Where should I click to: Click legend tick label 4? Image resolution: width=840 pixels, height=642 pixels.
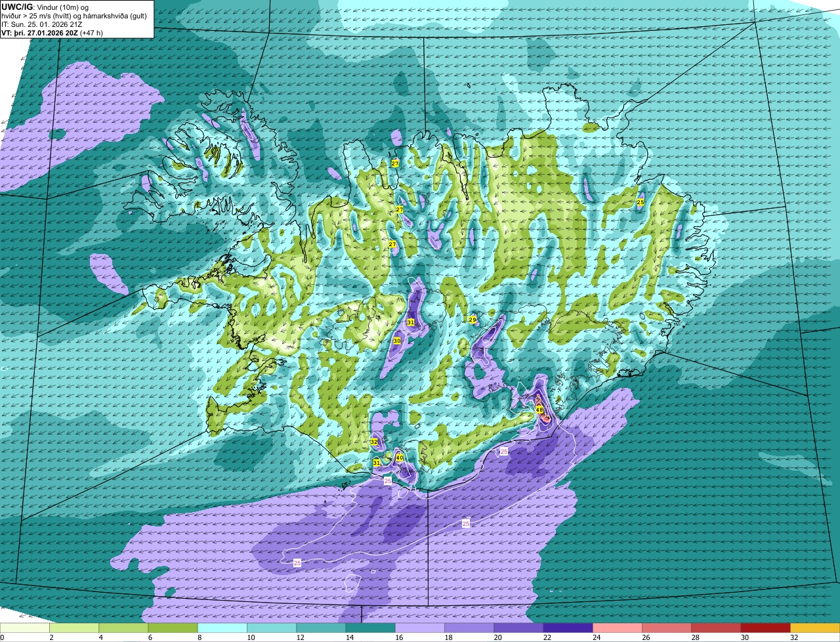point(100,637)
